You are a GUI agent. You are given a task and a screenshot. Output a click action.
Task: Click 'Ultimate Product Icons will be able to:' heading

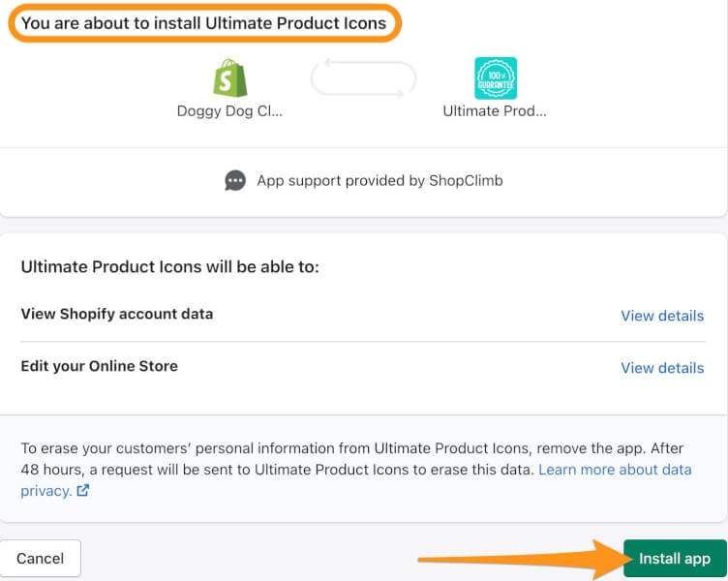pyautogui.click(x=170, y=266)
